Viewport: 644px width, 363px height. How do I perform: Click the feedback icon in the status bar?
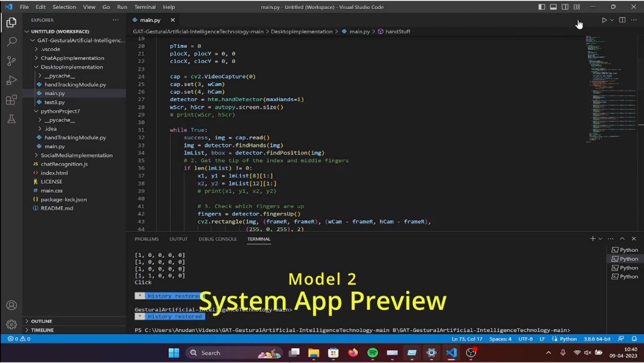point(621,339)
